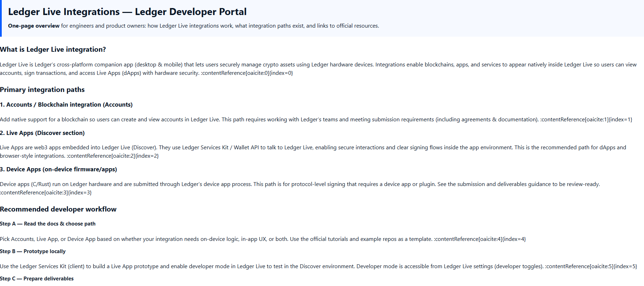The image size is (644, 286).
Task: Click 'Step A — Read the docs & choose path'
Action: (x=48, y=224)
